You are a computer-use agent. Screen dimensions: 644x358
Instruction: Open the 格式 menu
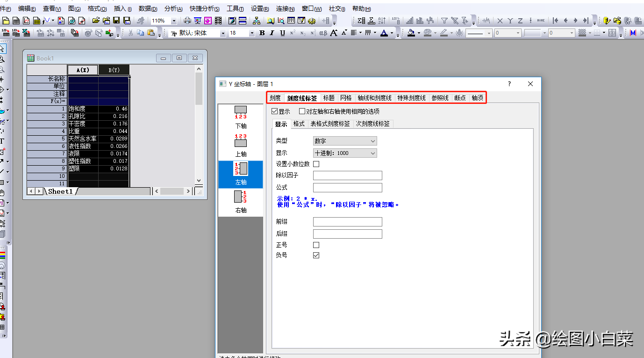tap(97, 8)
